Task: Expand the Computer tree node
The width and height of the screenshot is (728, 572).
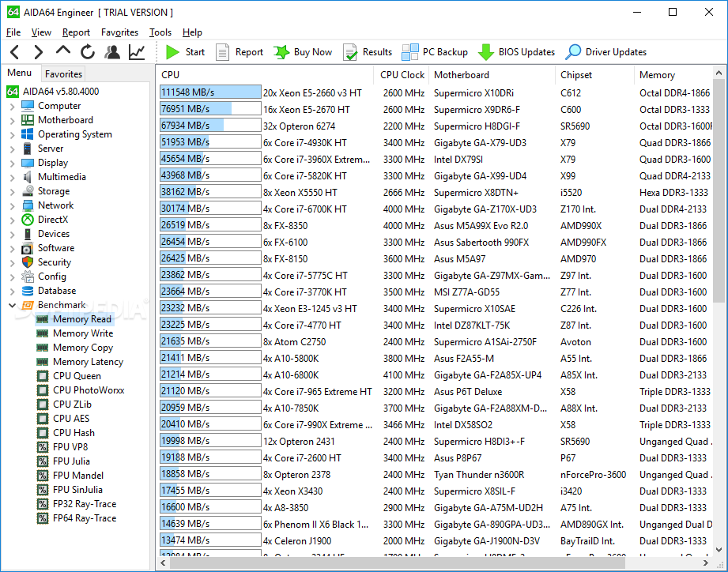Action: [13, 107]
